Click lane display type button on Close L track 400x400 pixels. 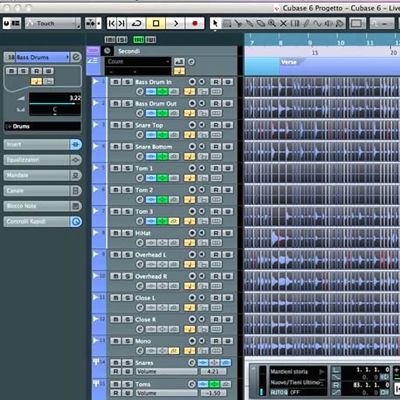click(203, 307)
